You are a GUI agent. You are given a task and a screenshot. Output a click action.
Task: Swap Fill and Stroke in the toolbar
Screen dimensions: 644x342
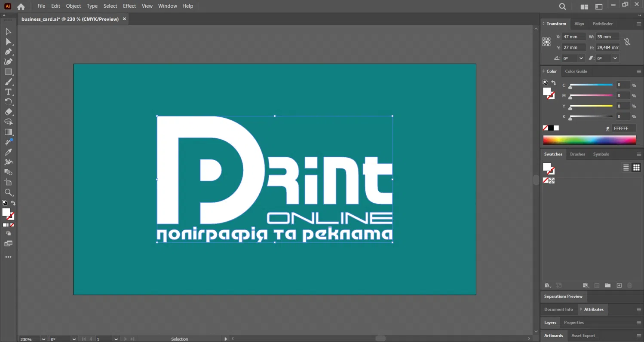[13, 203]
